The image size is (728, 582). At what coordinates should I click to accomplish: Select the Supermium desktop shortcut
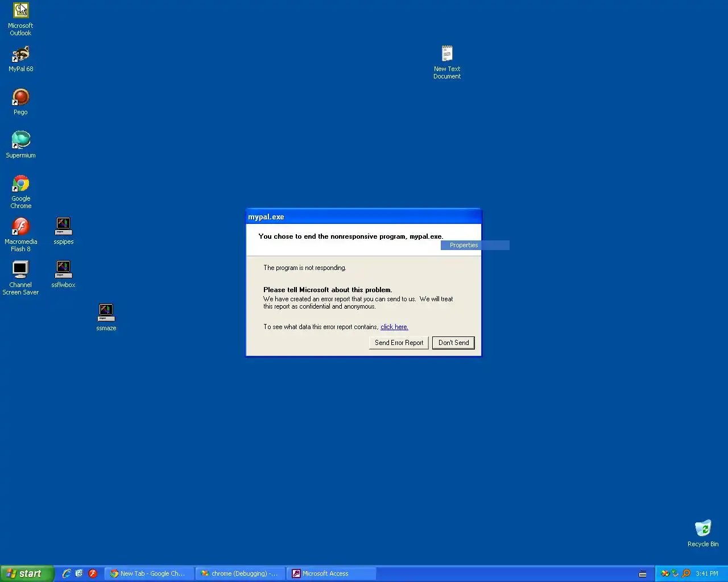coord(20,145)
